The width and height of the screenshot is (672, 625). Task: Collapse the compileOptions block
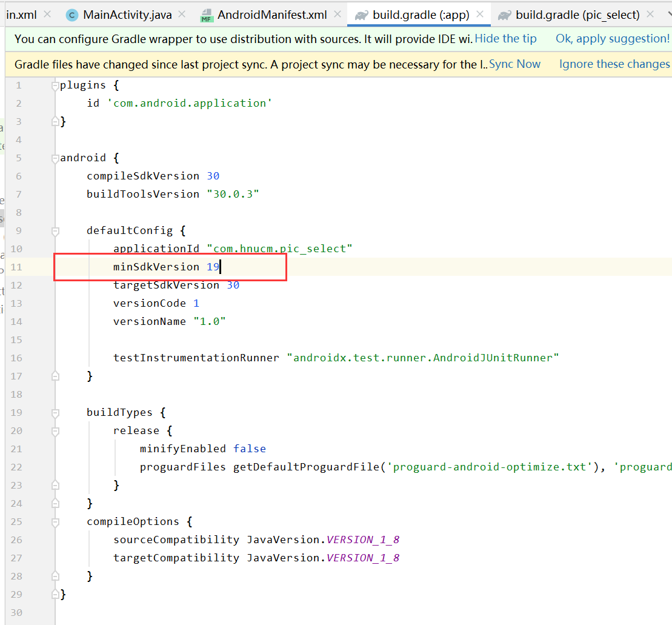[55, 522]
